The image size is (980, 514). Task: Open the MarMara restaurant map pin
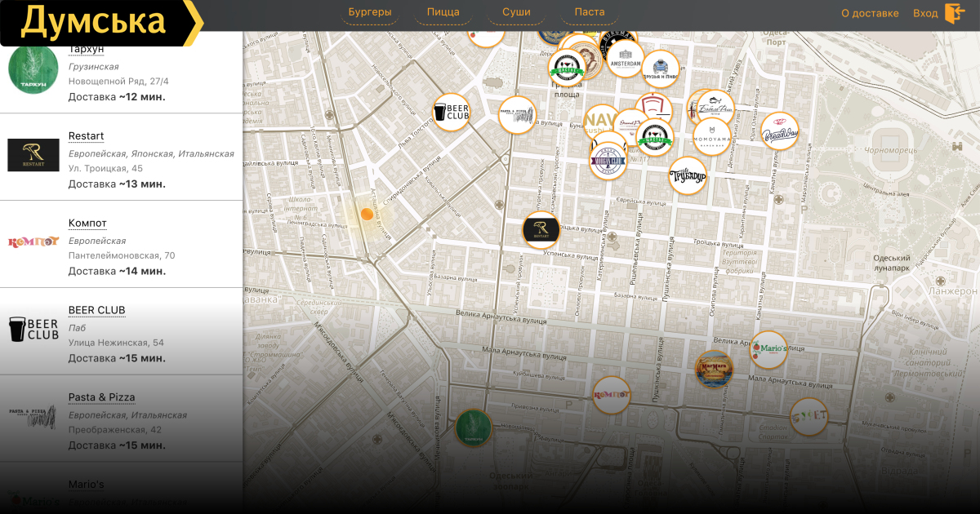(714, 370)
